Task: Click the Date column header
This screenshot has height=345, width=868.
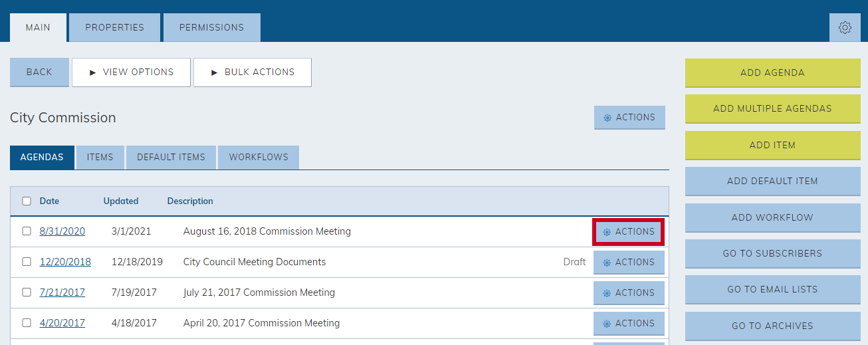Action: click(x=49, y=201)
